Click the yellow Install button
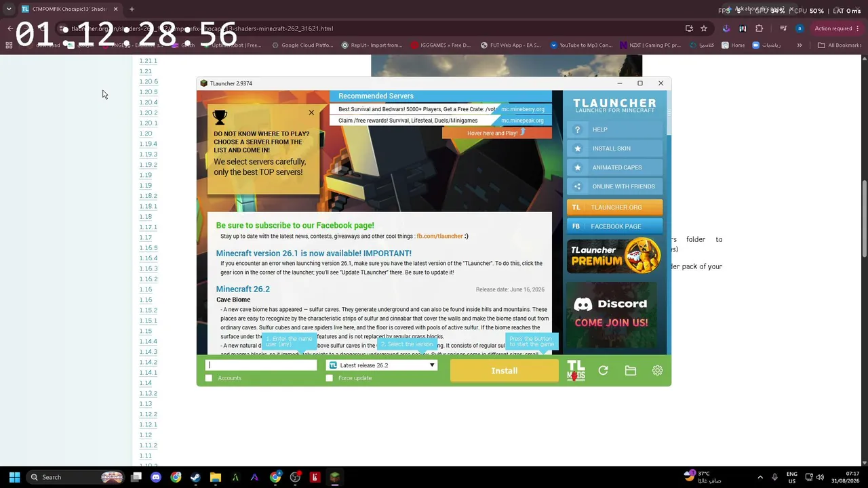Image resolution: width=868 pixels, height=488 pixels. 505,371
